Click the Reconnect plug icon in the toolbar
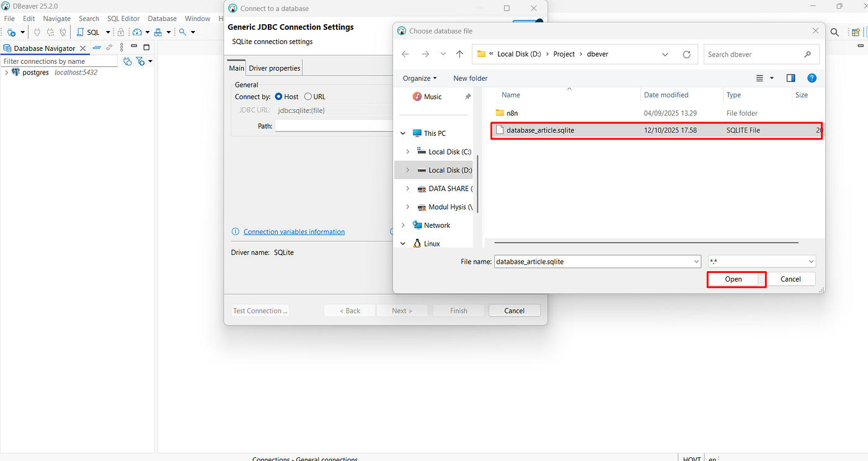The width and height of the screenshot is (868, 461). (50, 32)
